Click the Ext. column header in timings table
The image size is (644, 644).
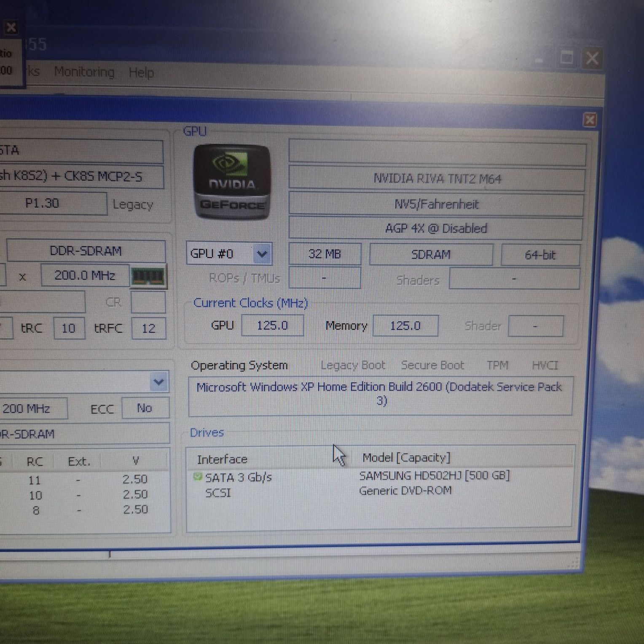click(x=79, y=462)
